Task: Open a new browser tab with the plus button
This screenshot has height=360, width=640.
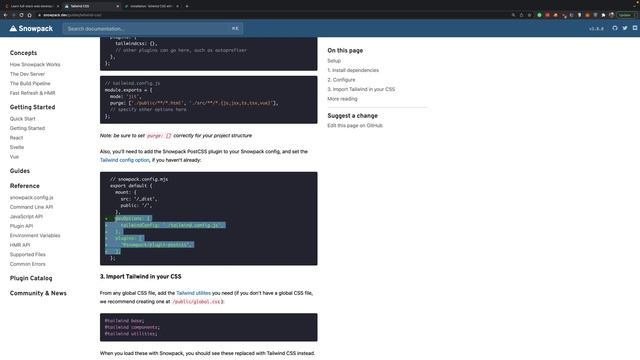Action: pos(187,6)
